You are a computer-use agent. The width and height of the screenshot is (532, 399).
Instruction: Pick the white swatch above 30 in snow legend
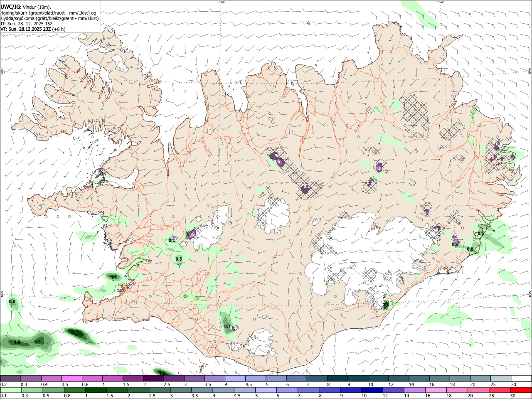(x=521, y=379)
